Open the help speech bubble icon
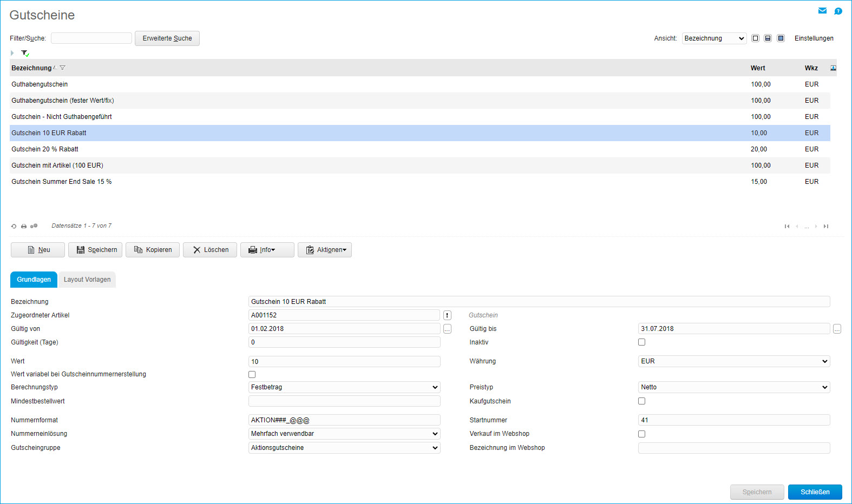This screenshot has width=852, height=504. pyautogui.click(x=838, y=11)
